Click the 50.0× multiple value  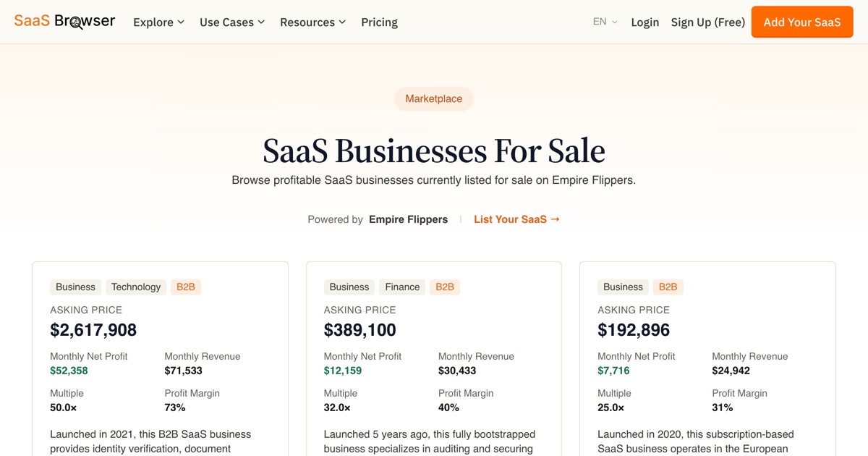(x=64, y=408)
